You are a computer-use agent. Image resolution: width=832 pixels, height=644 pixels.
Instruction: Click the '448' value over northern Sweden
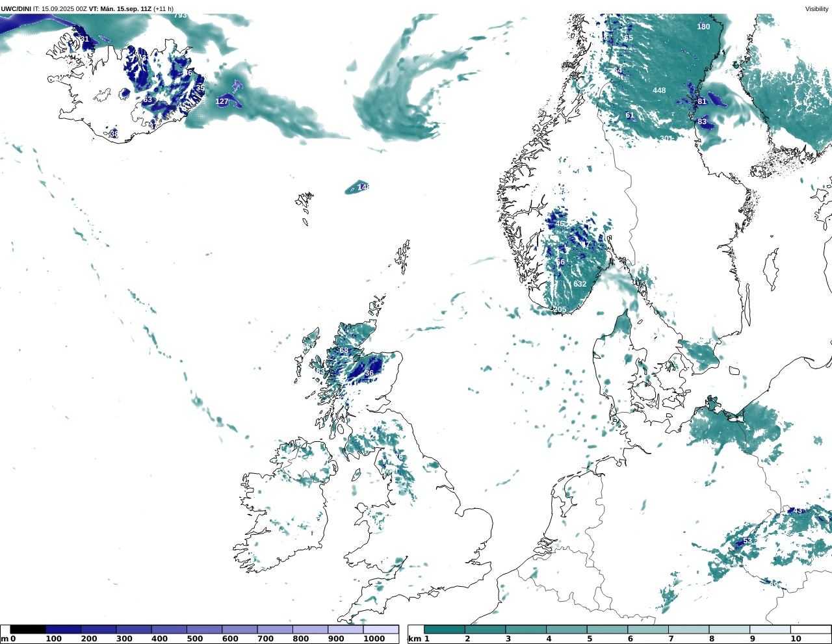click(x=659, y=90)
